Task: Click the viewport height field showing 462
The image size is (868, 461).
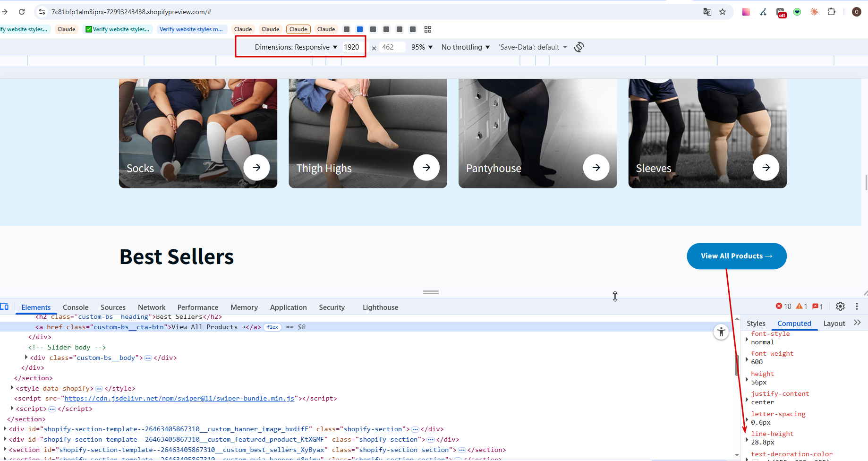Action: click(x=392, y=47)
